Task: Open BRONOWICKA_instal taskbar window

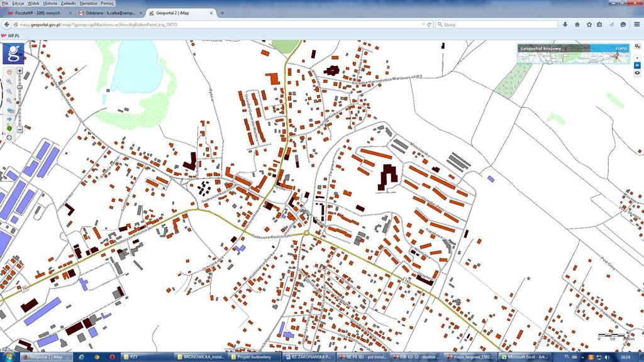Action: [x=201, y=357]
